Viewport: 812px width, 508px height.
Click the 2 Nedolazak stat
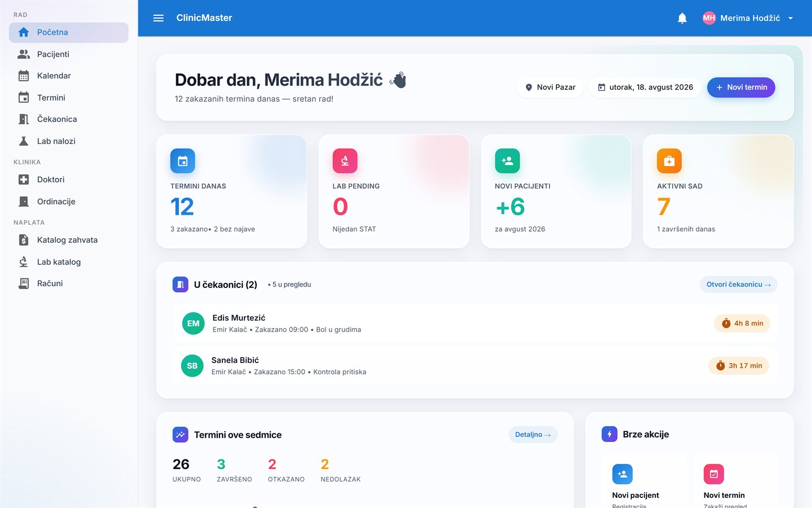pyautogui.click(x=341, y=470)
